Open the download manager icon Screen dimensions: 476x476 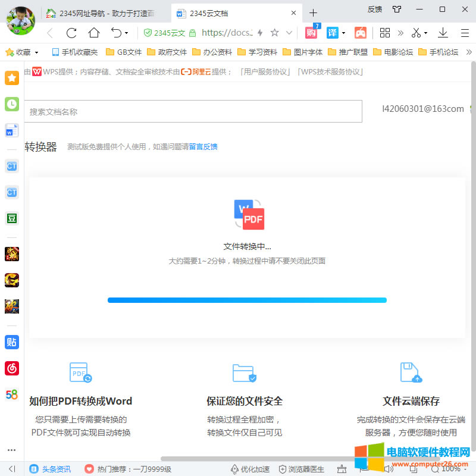point(443,34)
